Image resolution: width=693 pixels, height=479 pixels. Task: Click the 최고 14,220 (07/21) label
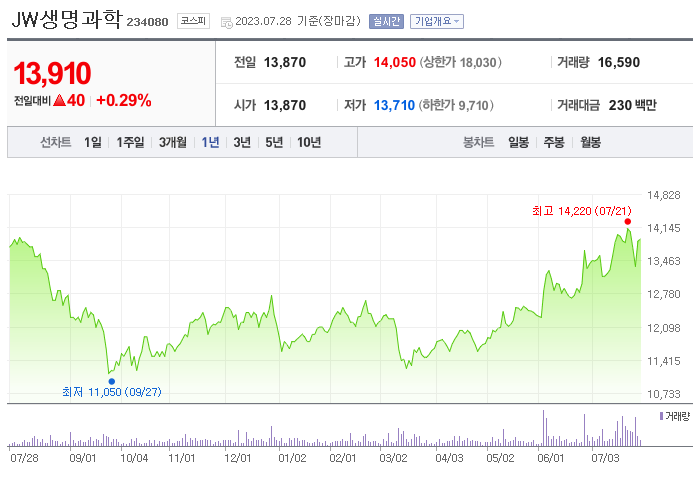click(582, 211)
